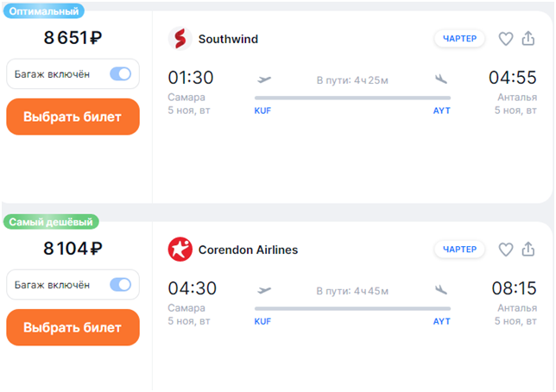This screenshot has height=392, width=556.
Task: Click the Southwind airline logo
Action: point(180,38)
